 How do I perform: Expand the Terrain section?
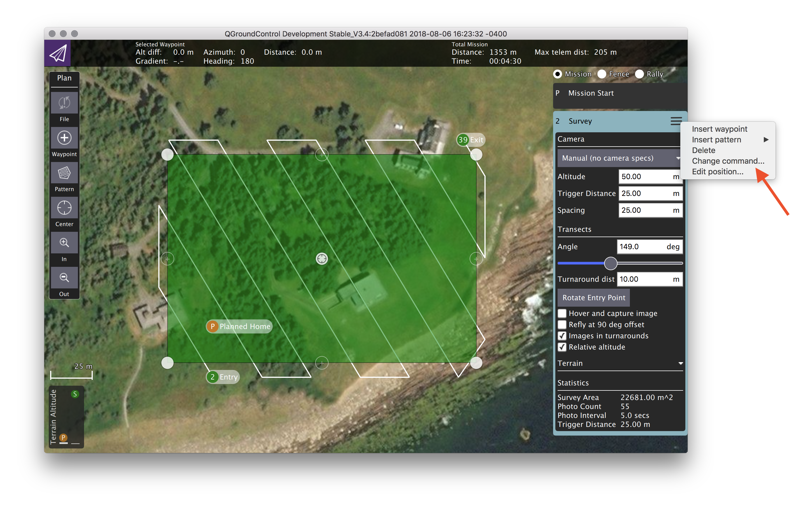tap(620, 363)
